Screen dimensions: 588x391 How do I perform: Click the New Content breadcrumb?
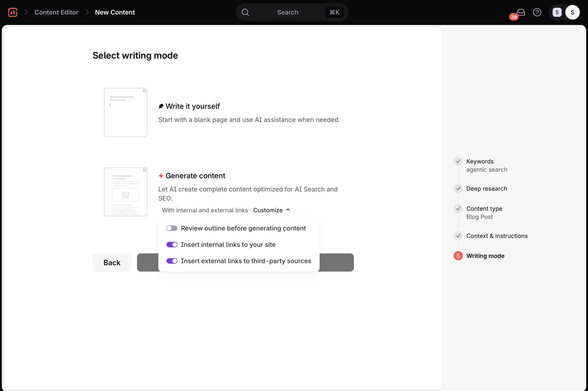point(115,12)
